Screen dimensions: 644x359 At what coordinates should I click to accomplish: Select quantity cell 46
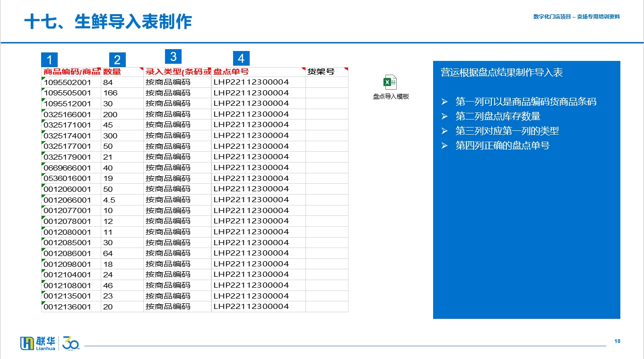(x=122, y=285)
